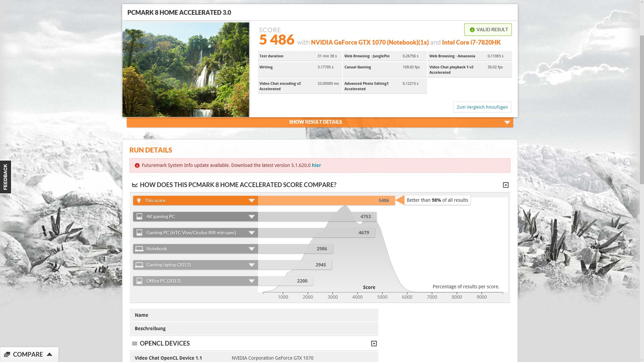Click the trophy icon beside This score
The width and height of the screenshot is (644, 362).
(139, 200)
